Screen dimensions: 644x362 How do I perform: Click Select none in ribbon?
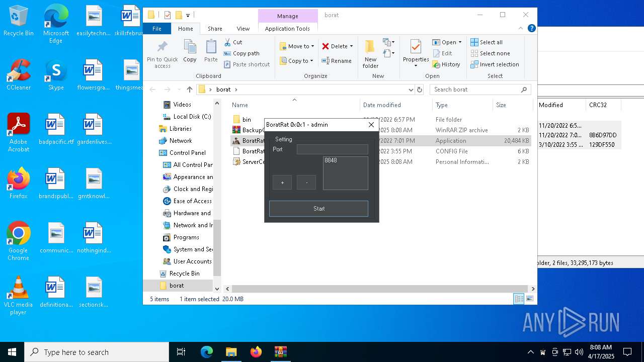pos(490,53)
